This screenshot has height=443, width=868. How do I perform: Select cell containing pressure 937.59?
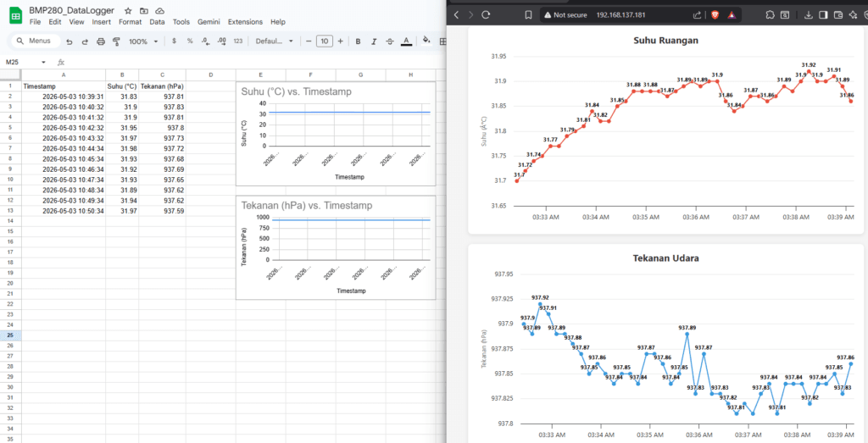[162, 211]
